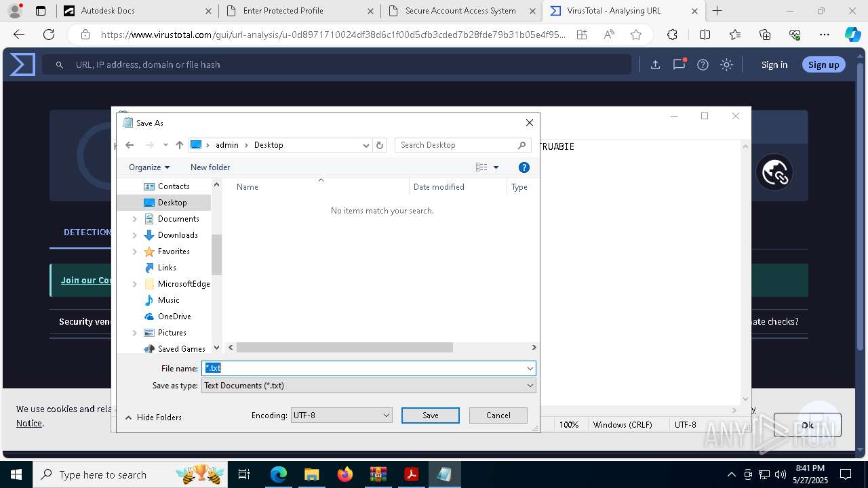
Task: Open Adobe Acrobat from taskbar
Action: point(411,474)
